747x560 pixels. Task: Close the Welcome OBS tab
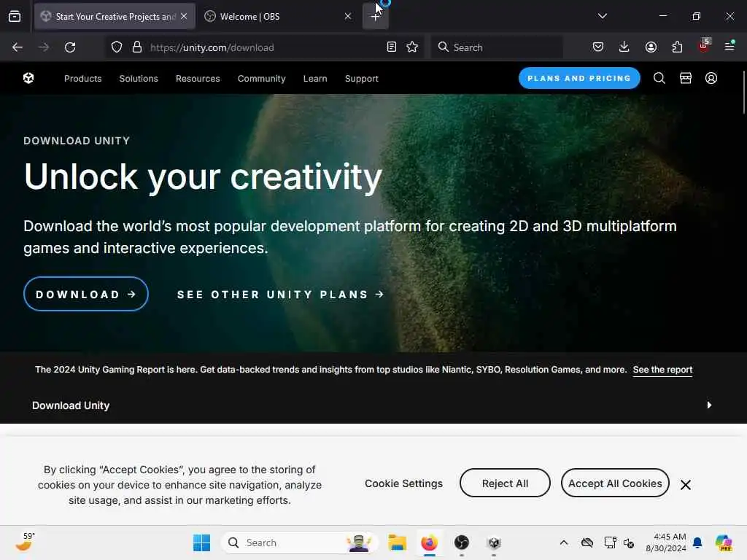pos(348,16)
